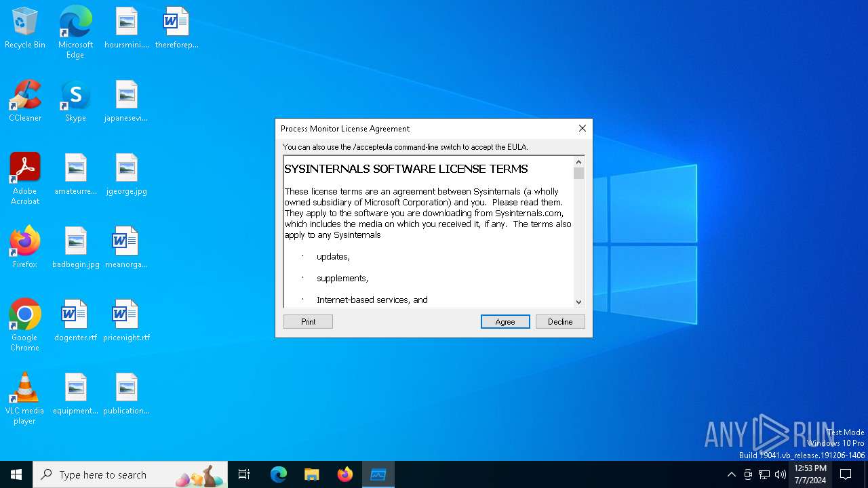Viewport: 868px width, 488px height.
Task: Select the meanorga Word document icon
Action: point(126,248)
